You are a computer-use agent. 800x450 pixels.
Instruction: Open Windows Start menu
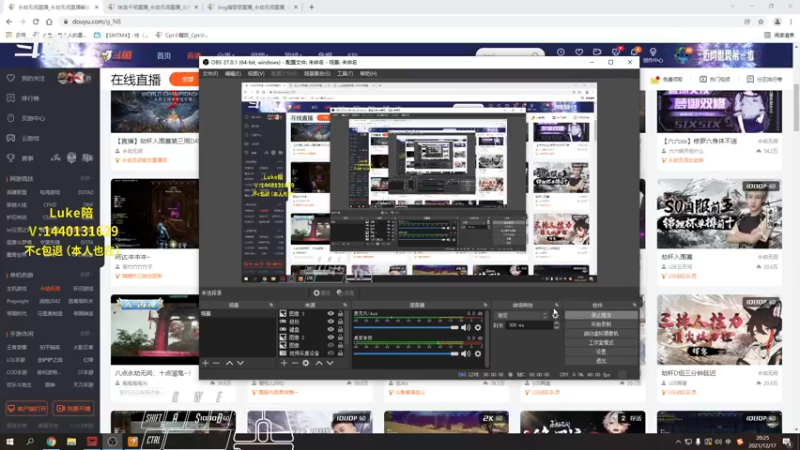[10, 441]
